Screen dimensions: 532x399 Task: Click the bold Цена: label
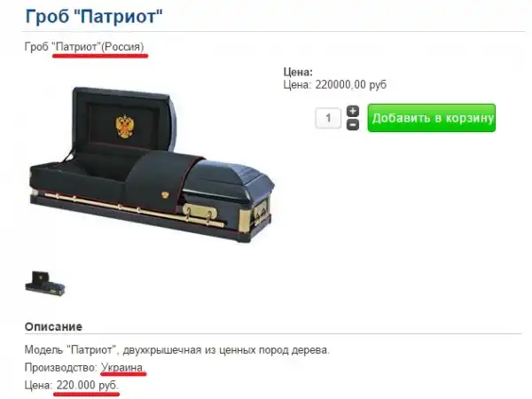(298, 72)
